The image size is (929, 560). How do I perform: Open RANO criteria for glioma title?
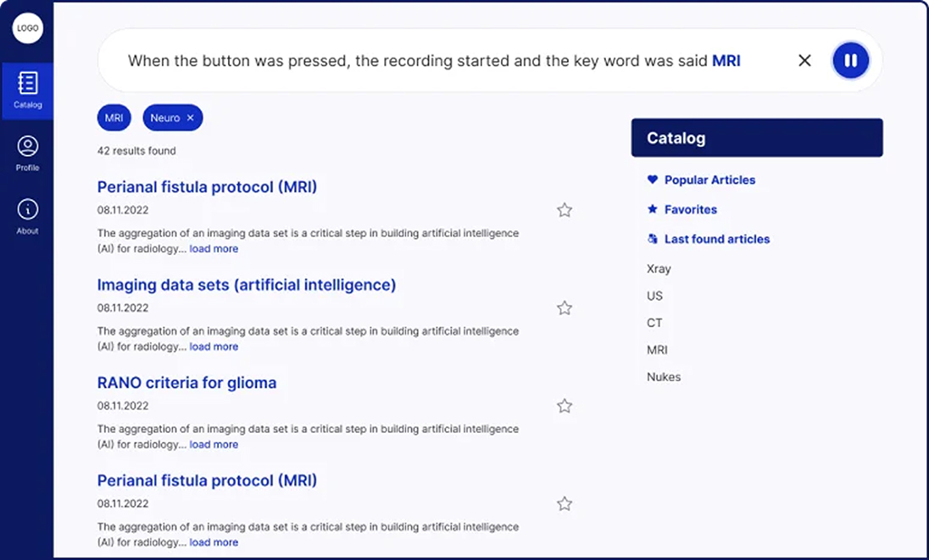click(186, 382)
